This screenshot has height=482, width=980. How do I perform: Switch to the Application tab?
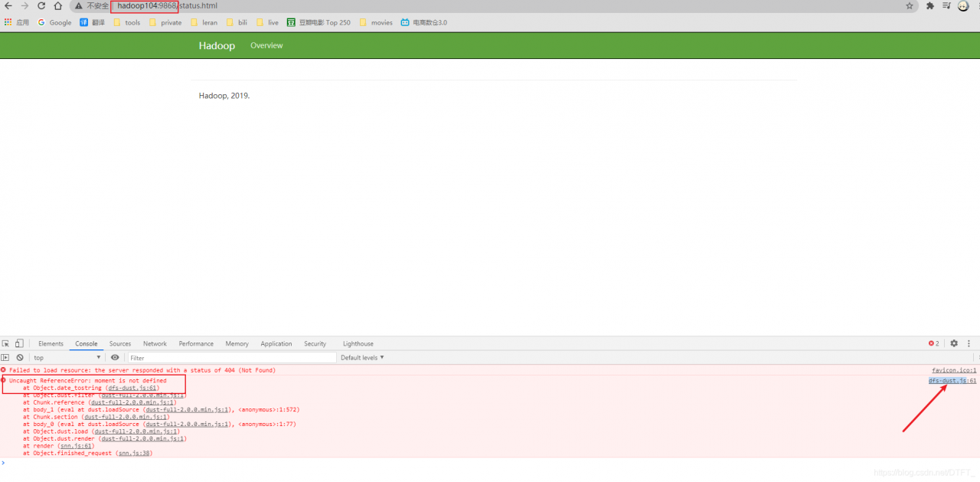click(276, 344)
